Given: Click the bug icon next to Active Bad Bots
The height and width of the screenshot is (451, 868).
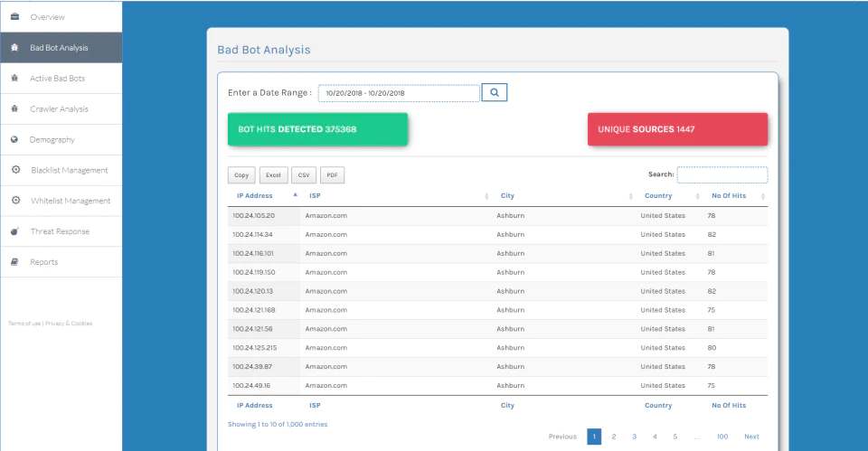Looking at the screenshot, I should 15,78.
